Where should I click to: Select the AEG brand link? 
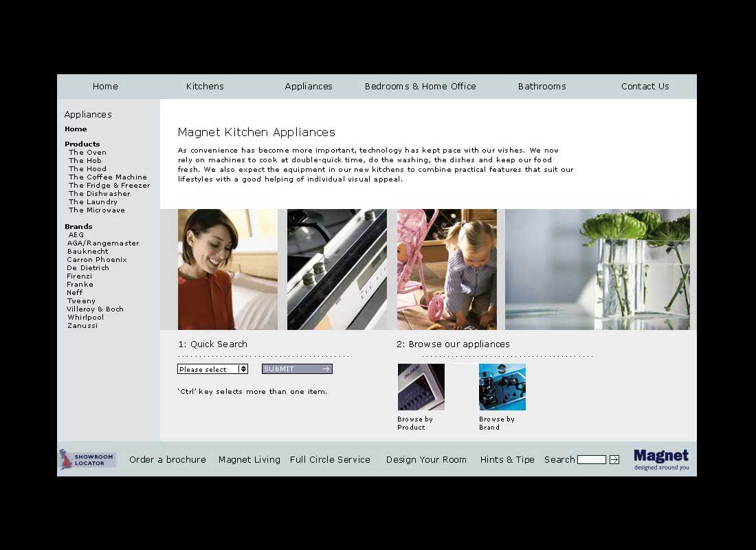click(76, 235)
